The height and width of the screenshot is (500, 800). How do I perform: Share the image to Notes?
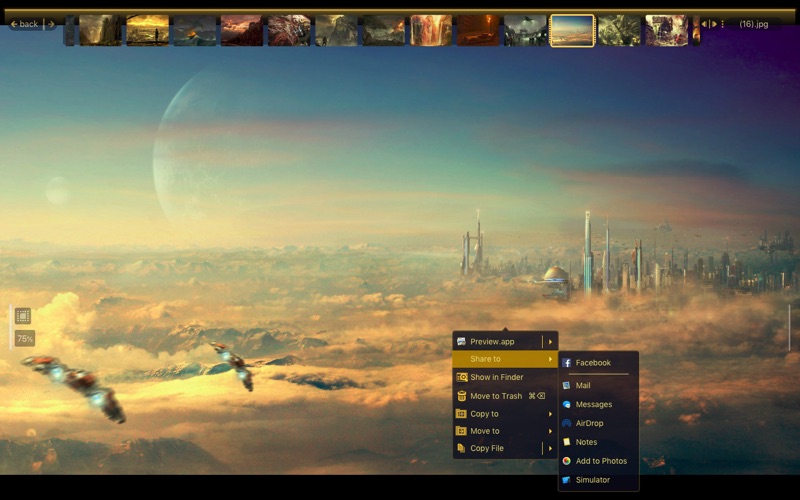(598, 442)
